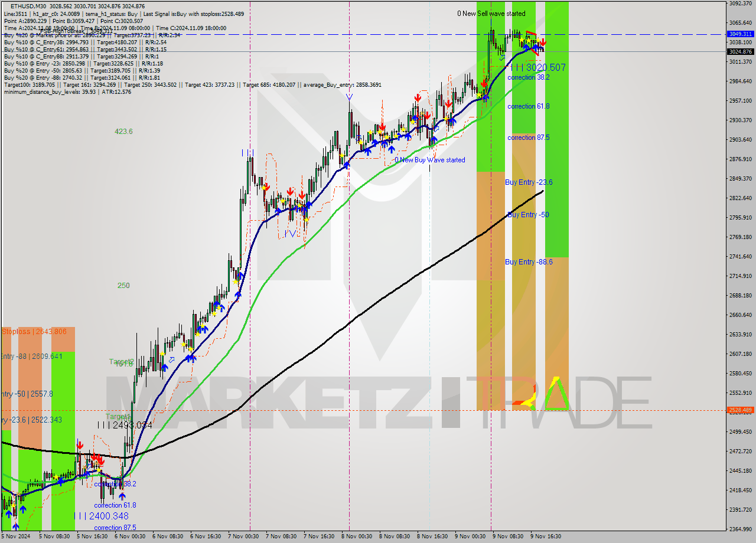Select the Target2 label
This screenshot has width=756, height=543.
(122, 362)
